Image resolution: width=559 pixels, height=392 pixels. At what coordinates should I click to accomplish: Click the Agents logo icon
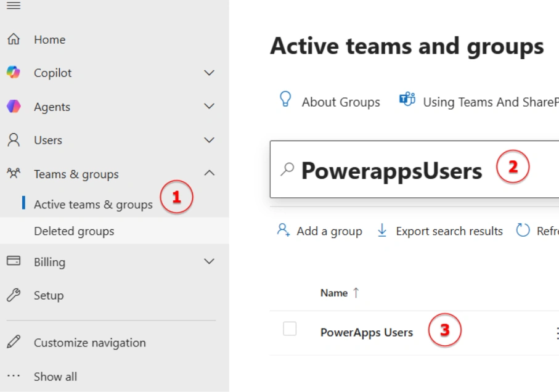coord(14,106)
